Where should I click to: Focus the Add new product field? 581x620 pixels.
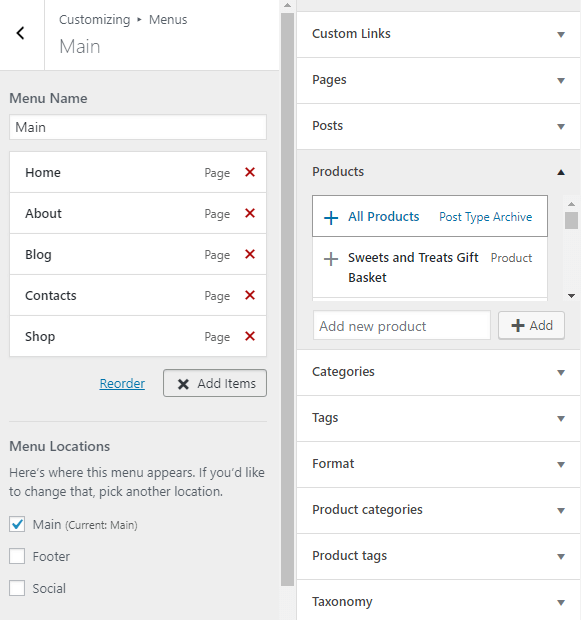pos(401,326)
